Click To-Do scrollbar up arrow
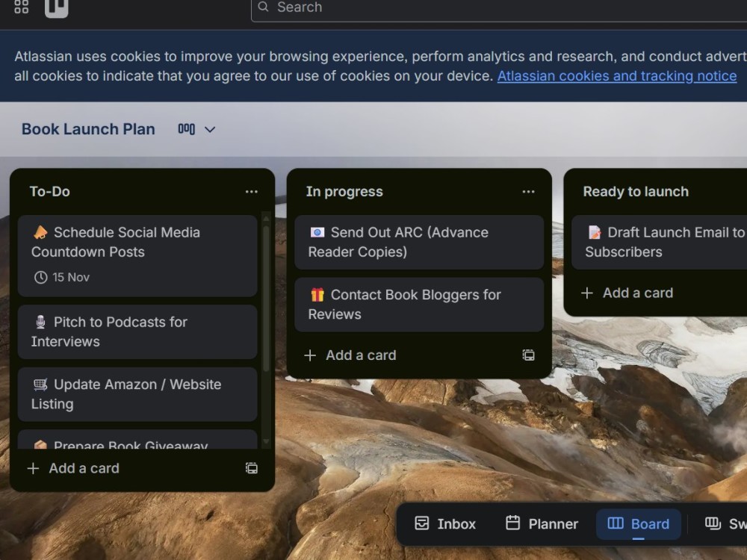Viewport: 747px width, 560px height. click(267, 219)
